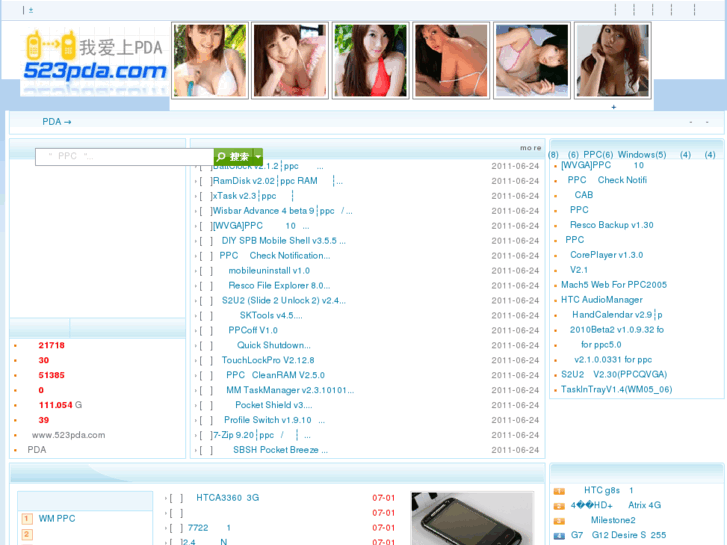Open HandCalendar v2.9 link
This screenshot has width=727, height=545.
617,314
